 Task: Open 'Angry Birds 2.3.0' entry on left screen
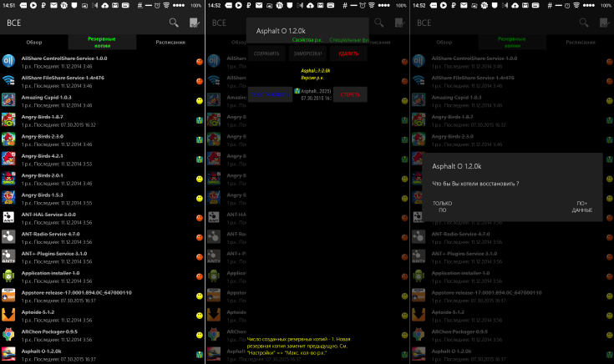tap(102, 140)
